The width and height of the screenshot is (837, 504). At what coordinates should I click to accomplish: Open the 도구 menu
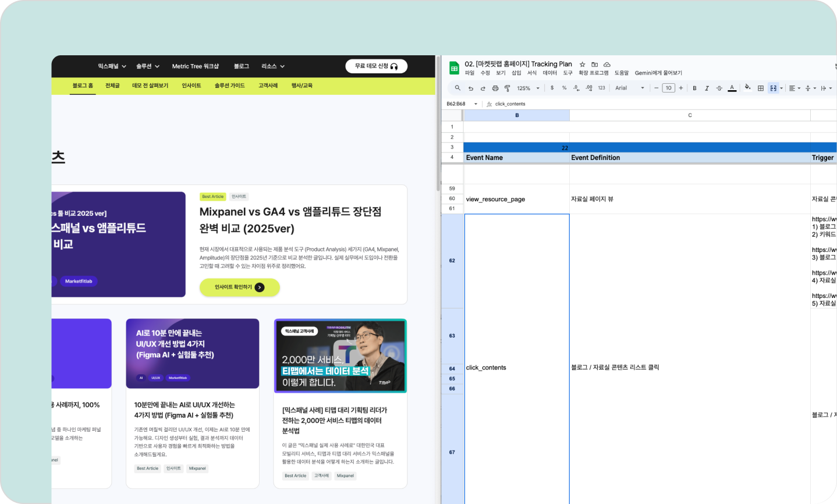pyautogui.click(x=568, y=73)
